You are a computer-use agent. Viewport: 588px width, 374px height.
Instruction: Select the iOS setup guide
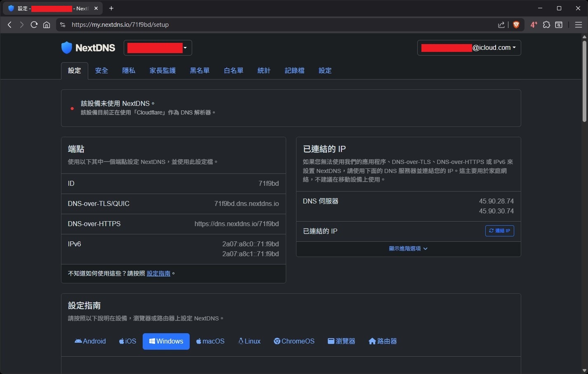(x=128, y=341)
